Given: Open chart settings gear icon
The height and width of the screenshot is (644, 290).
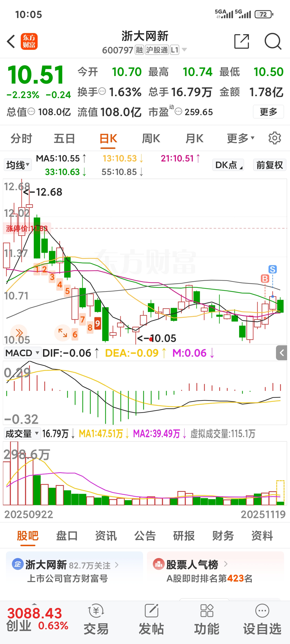Looking at the screenshot, I should click(x=275, y=138).
